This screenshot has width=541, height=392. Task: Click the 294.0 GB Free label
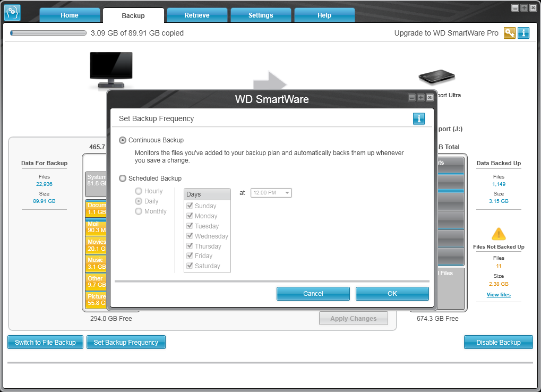111,319
